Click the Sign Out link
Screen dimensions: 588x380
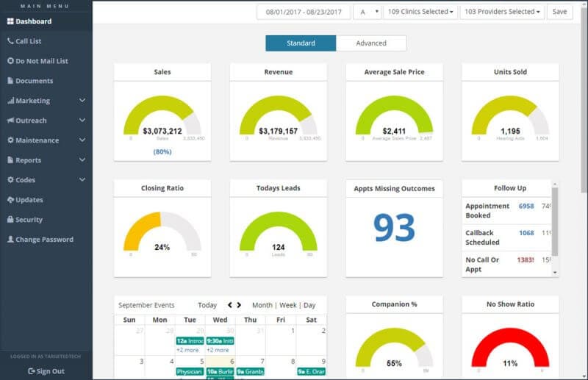point(46,371)
